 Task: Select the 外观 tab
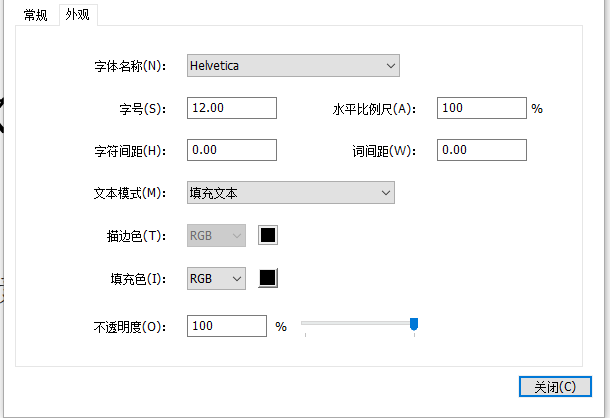pyautogui.click(x=77, y=15)
